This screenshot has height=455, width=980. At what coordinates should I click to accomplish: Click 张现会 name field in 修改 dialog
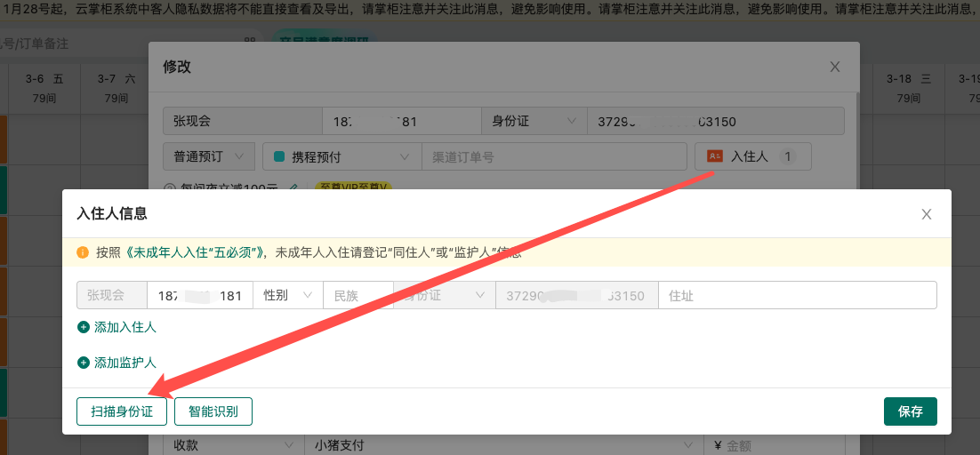click(x=243, y=121)
